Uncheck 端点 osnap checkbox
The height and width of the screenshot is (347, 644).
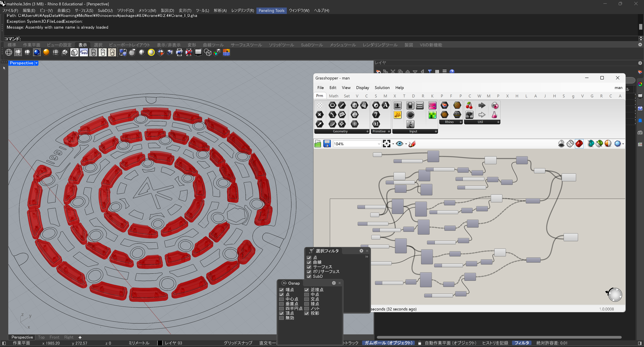tap(282, 290)
